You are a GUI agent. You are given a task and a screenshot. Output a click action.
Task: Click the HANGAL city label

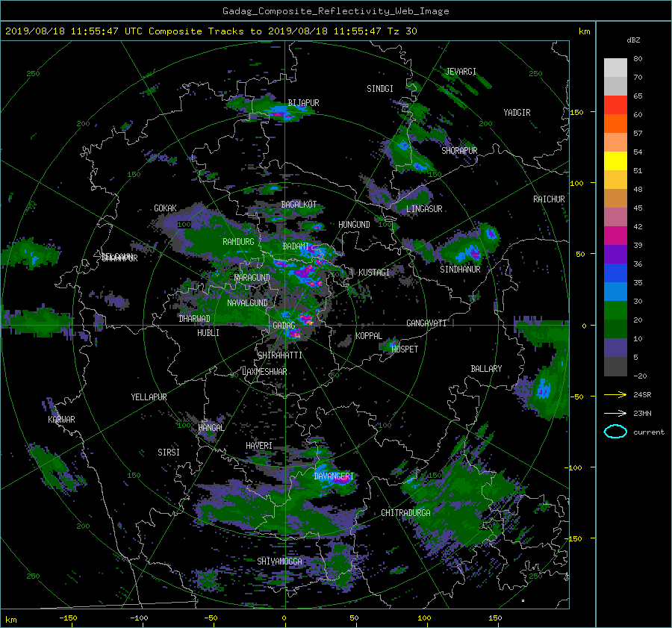coord(211,428)
